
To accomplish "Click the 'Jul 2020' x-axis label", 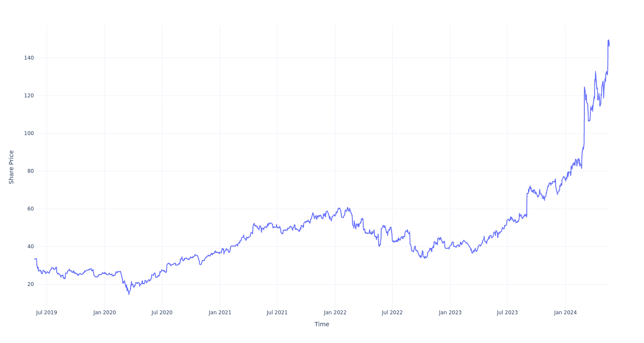I will [x=162, y=313].
